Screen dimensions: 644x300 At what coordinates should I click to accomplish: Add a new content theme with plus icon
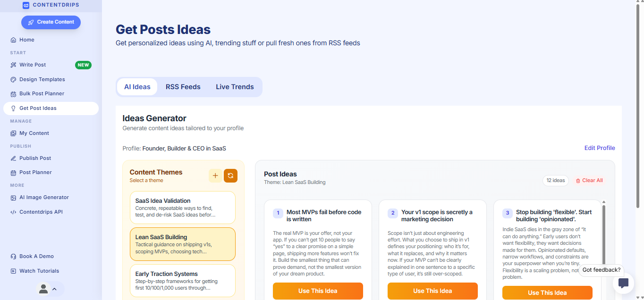[x=215, y=176]
